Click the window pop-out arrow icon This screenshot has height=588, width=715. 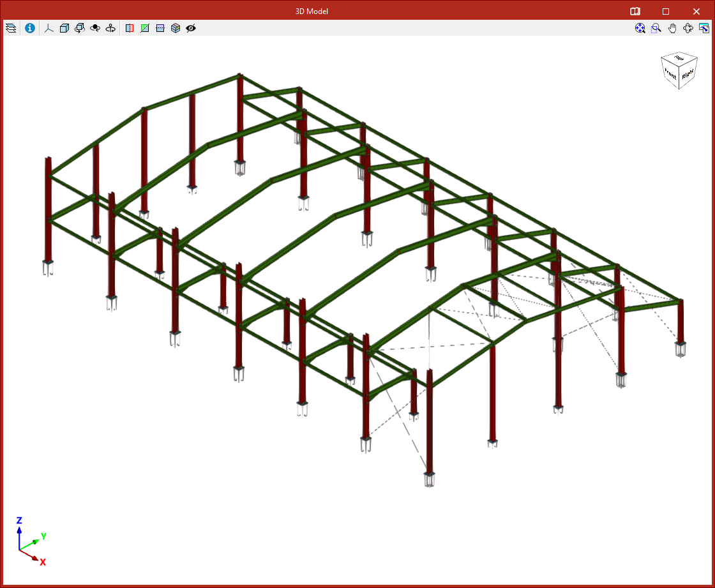pyautogui.click(x=704, y=28)
